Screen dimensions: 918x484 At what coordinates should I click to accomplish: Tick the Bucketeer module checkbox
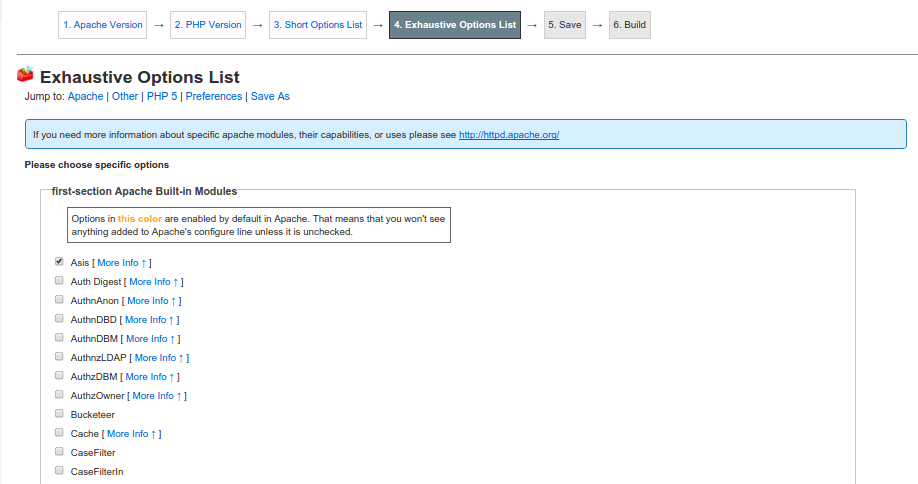pos(59,414)
